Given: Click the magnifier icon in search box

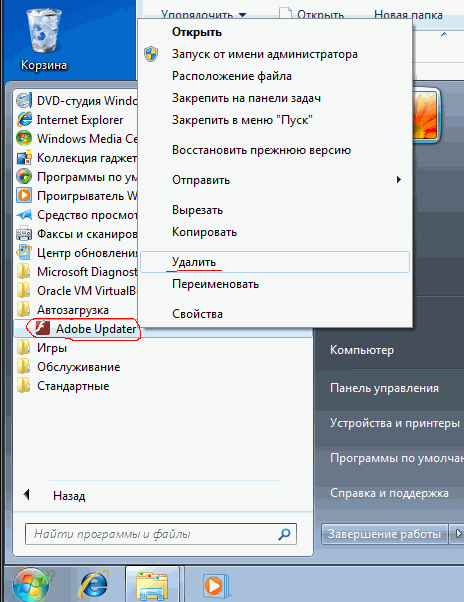Looking at the screenshot, I should click(284, 534).
